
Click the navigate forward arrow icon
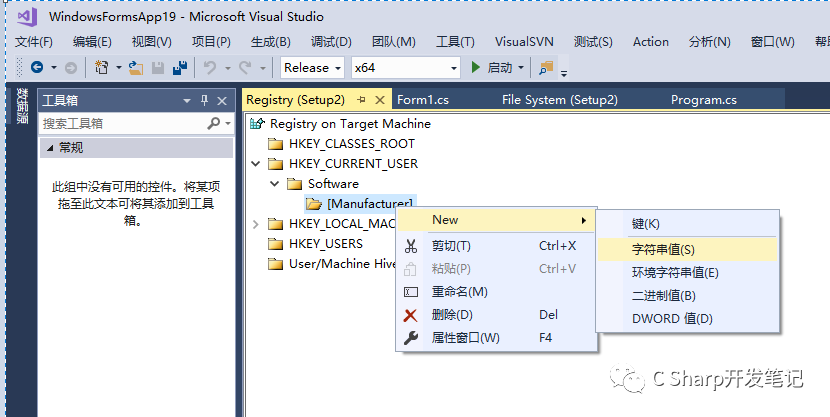(x=70, y=68)
